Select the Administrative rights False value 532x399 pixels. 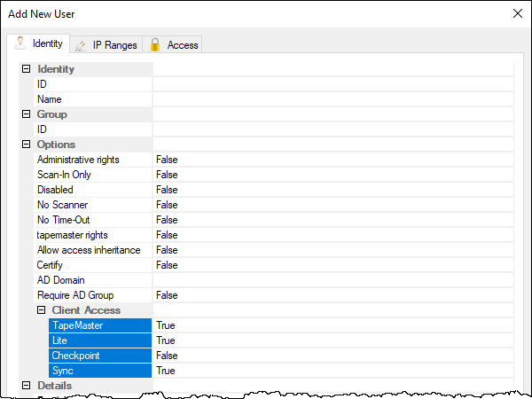click(333, 160)
